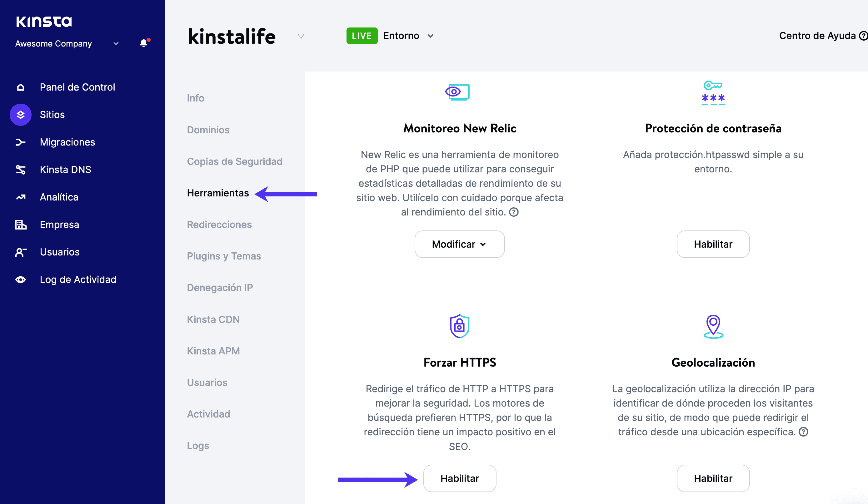868x504 pixels.
Task: Switch to the Kinsta CDN tab
Action: pyautogui.click(x=213, y=319)
